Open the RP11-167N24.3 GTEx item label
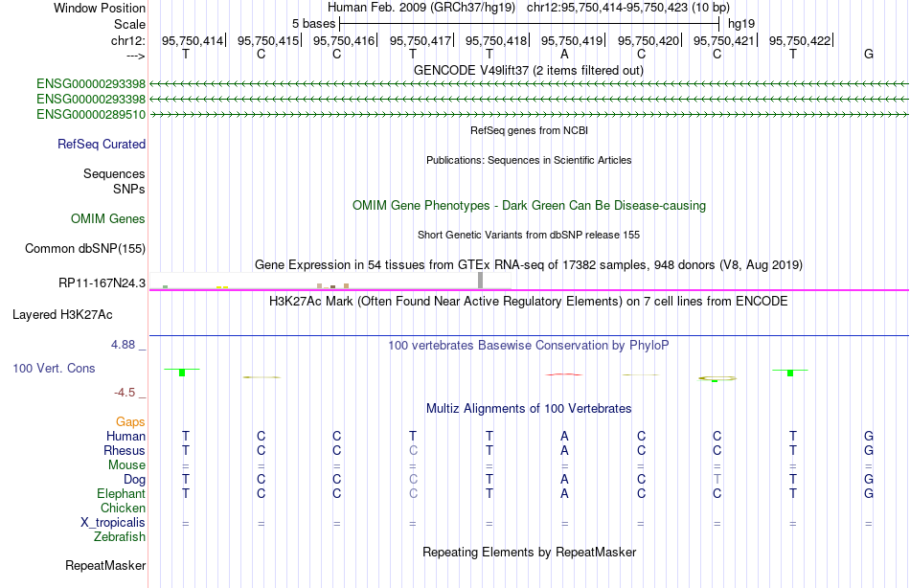Viewport: 910px width, 588px height. click(x=102, y=283)
